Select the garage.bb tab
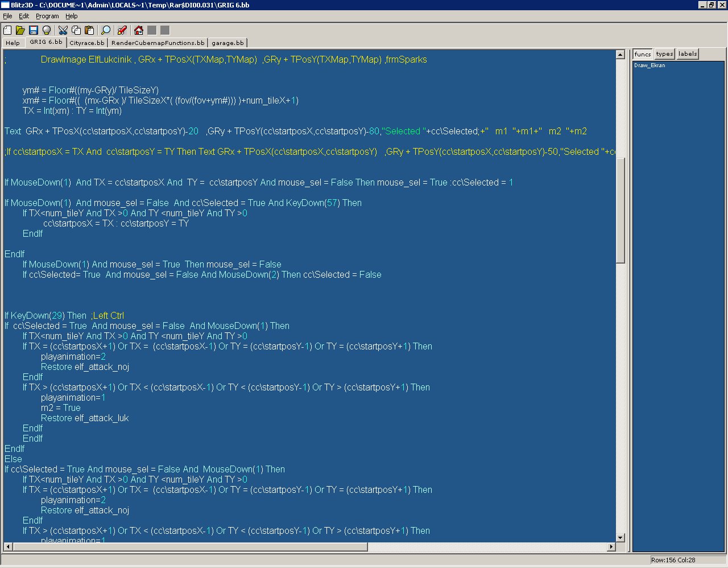 coord(227,43)
